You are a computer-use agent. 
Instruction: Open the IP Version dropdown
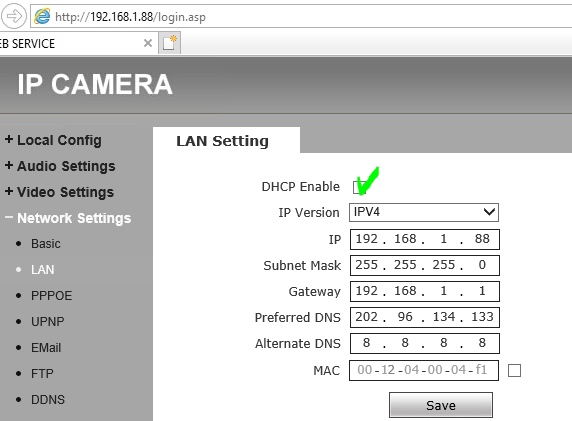pyautogui.click(x=424, y=212)
